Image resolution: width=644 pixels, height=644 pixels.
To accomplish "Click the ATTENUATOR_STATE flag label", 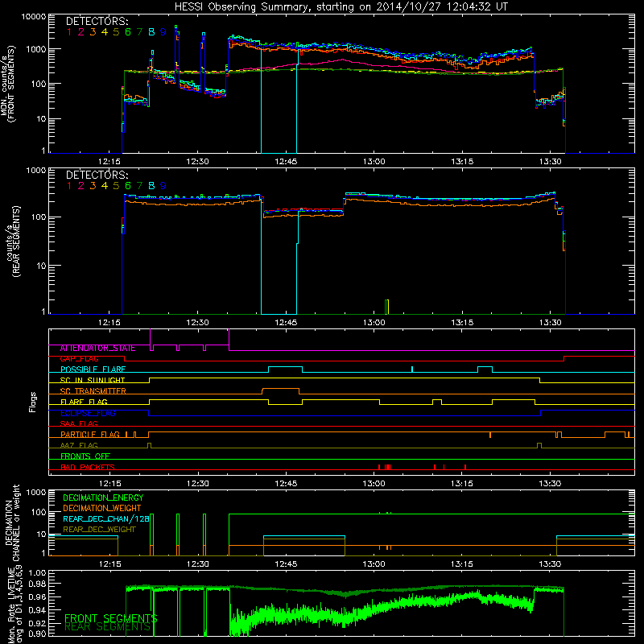I will pyautogui.click(x=97, y=348).
